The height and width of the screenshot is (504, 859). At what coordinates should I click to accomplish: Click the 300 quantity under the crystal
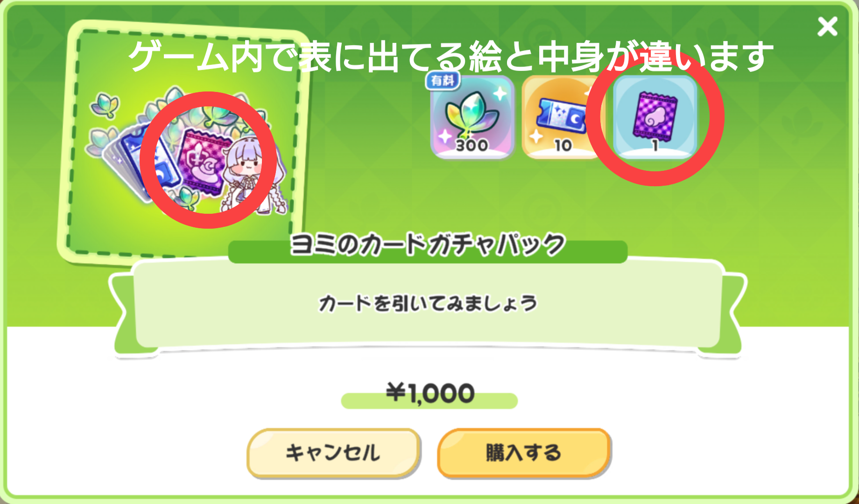[472, 146]
